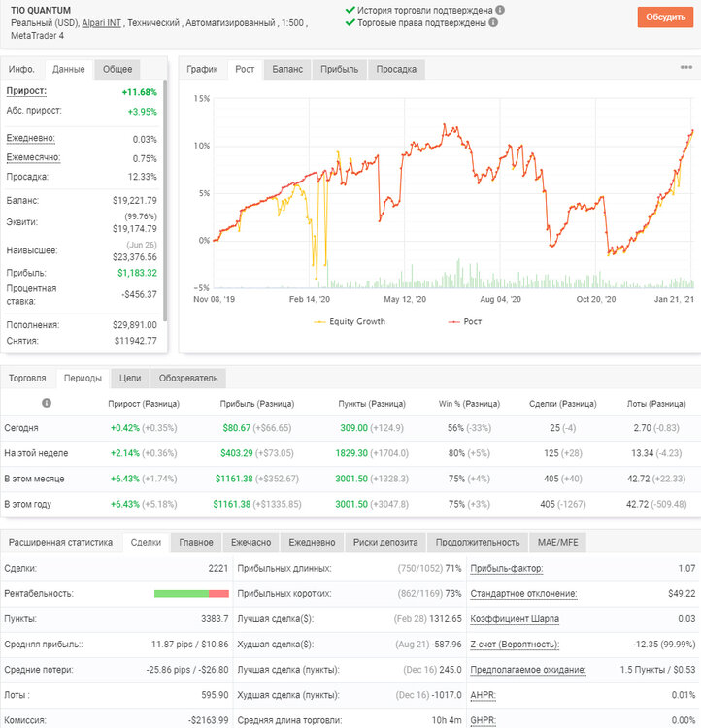The width and height of the screenshot is (701, 728).
Task: Click the Рентабельность green-red progress bar
Action: 191,594
